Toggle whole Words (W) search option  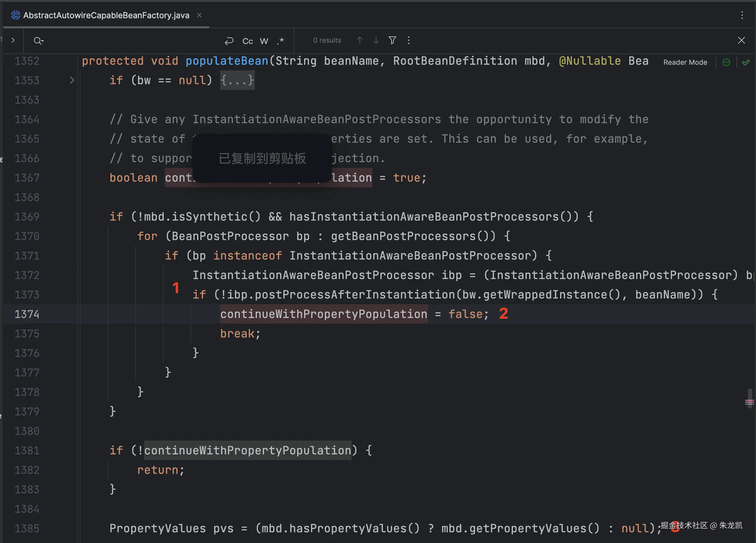264,41
